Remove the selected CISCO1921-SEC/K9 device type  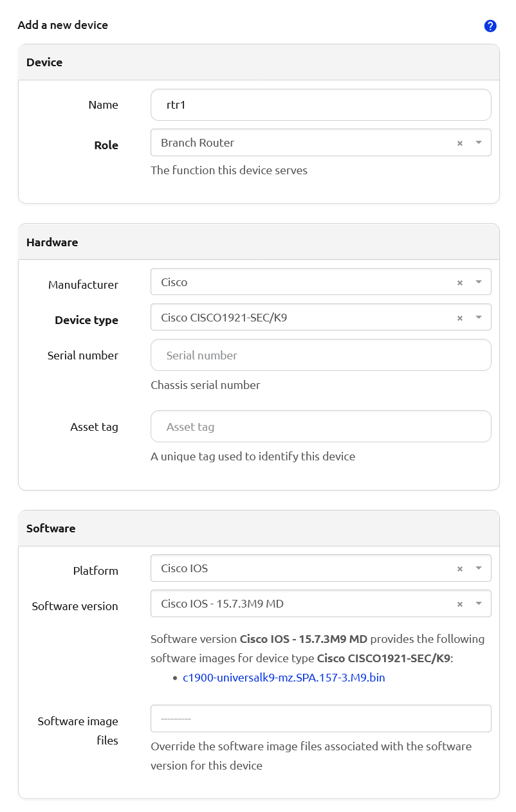(459, 317)
